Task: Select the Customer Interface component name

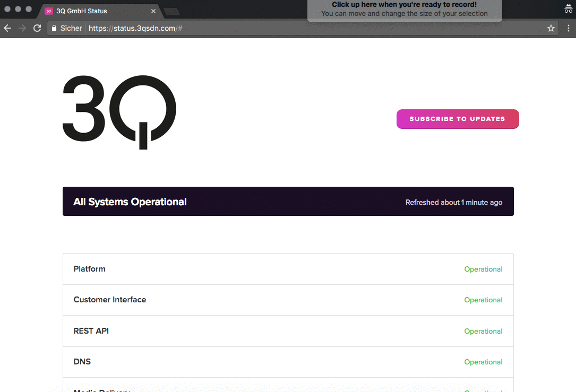Action: 110,300
